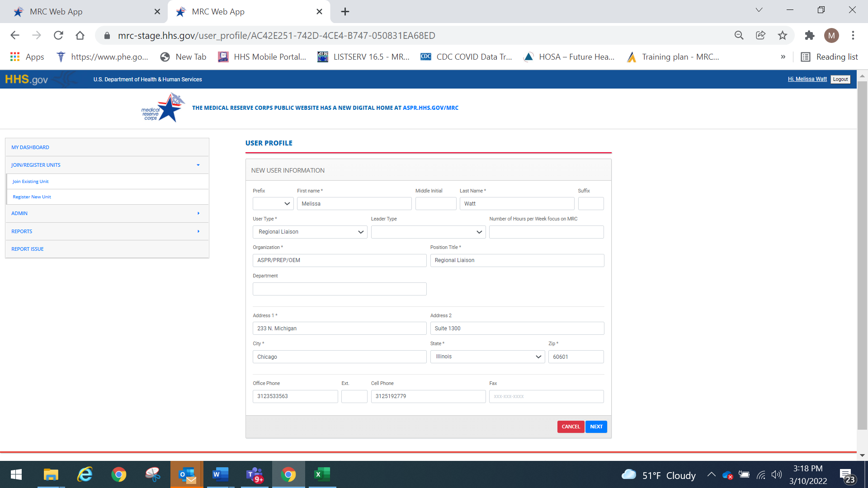Open Microsoft Teams from the taskbar
Viewport: 868px width, 488px height.
coord(255,474)
